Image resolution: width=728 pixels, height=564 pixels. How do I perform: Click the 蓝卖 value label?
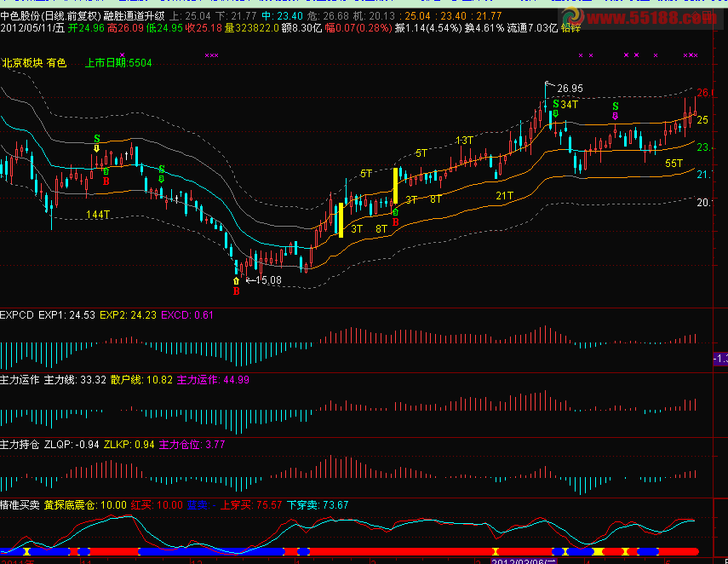click(x=202, y=505)
